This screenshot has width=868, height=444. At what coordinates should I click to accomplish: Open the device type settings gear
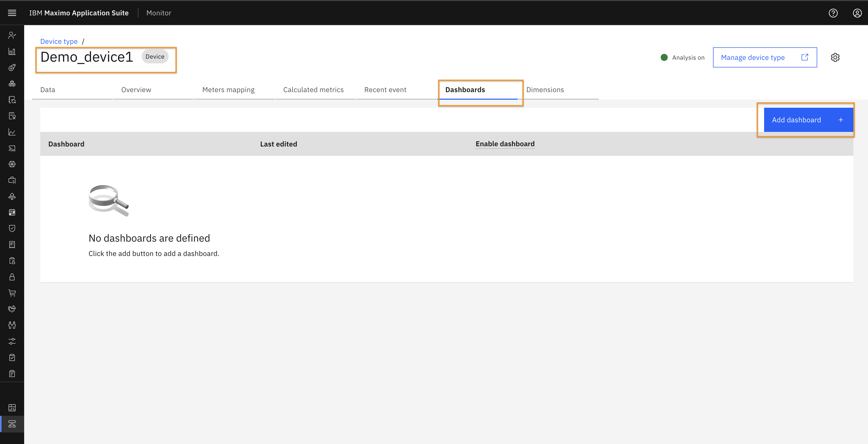pyautogui.click(x=835, y=57)
